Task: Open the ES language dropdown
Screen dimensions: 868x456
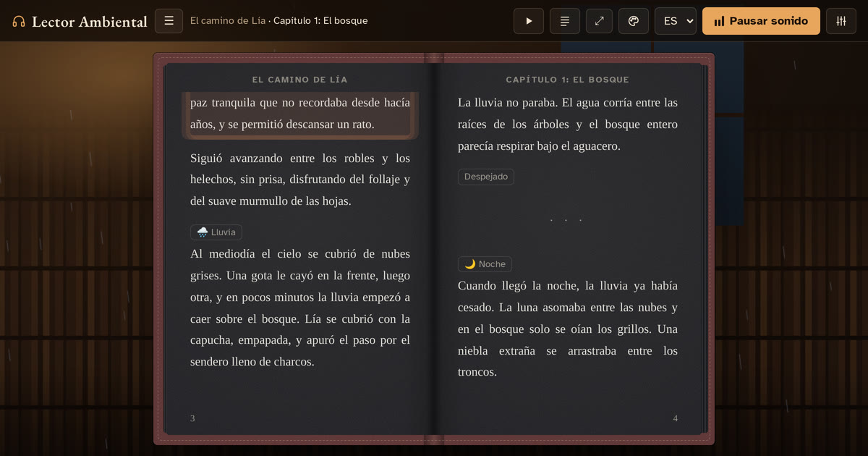Action: [x=676, y=21]
